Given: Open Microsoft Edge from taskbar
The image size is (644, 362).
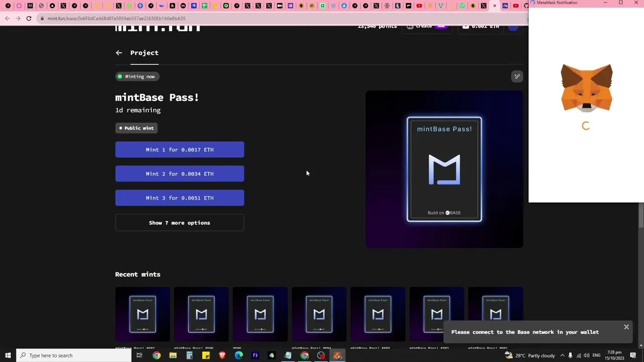Looking at the screenshot, I should coord(239,355).
